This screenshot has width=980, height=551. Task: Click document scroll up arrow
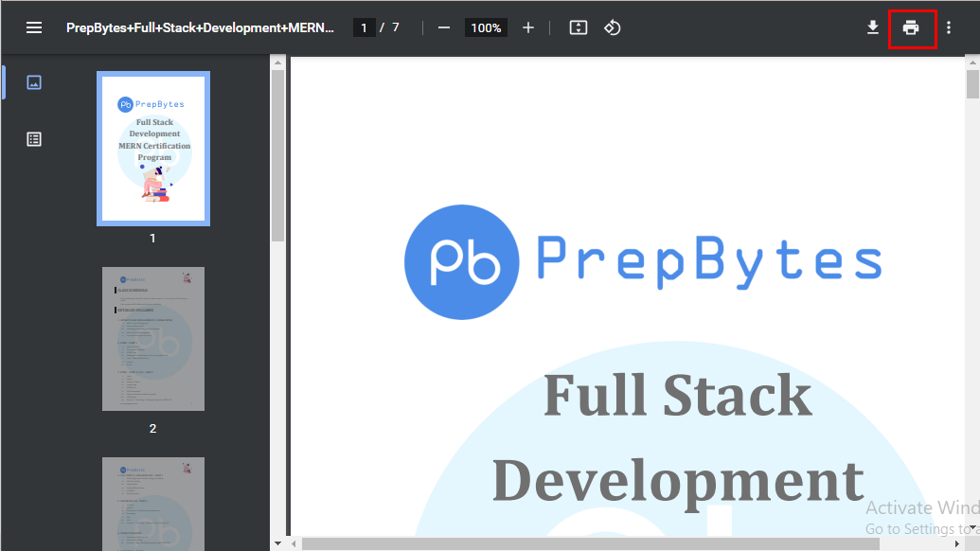[x=972, y=62]
